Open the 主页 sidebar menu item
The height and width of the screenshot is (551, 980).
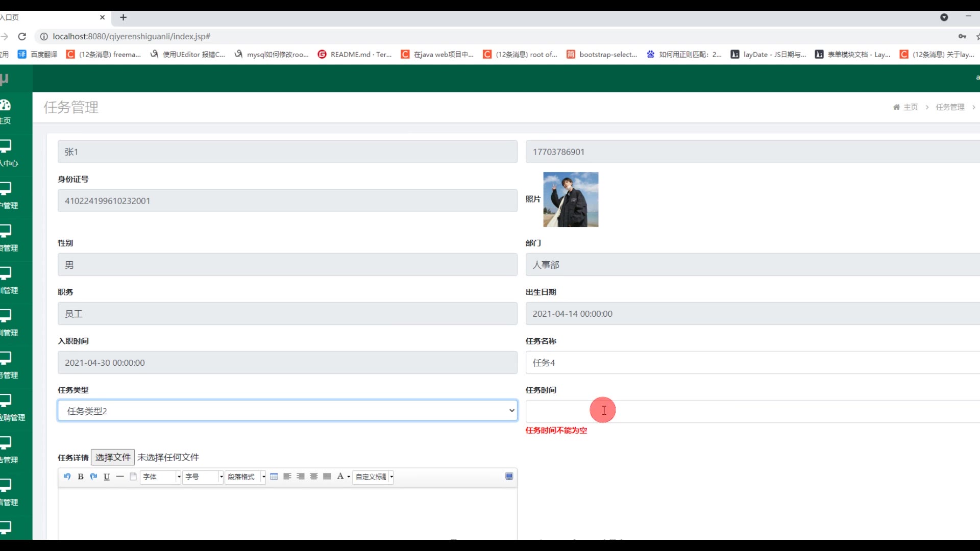point(6,112)
